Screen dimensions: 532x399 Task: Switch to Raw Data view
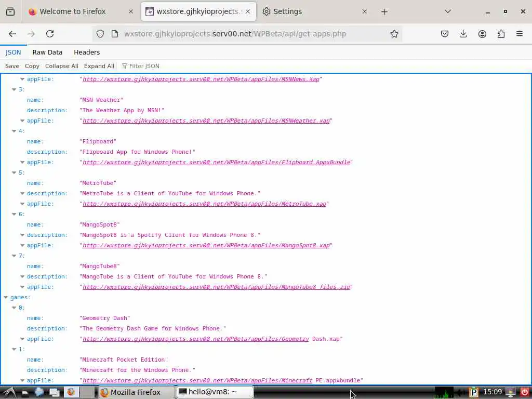[47, 52]
